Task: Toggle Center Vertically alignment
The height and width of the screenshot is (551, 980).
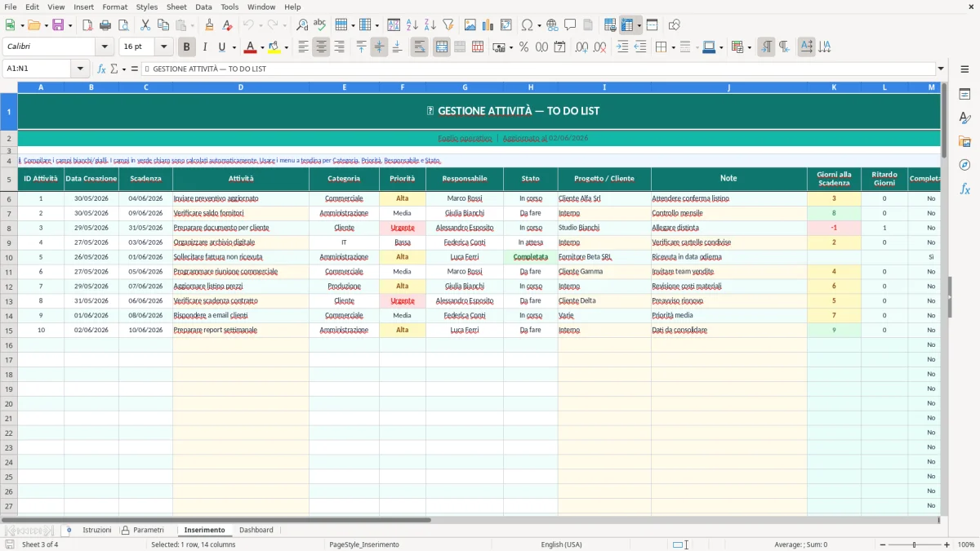Action: point(379,47)
